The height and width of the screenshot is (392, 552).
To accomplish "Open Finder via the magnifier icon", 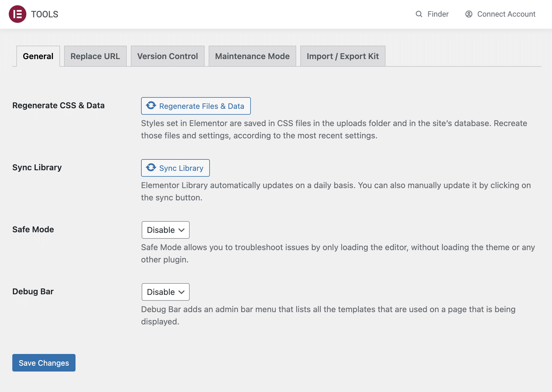I will click(x=419, y=14).
